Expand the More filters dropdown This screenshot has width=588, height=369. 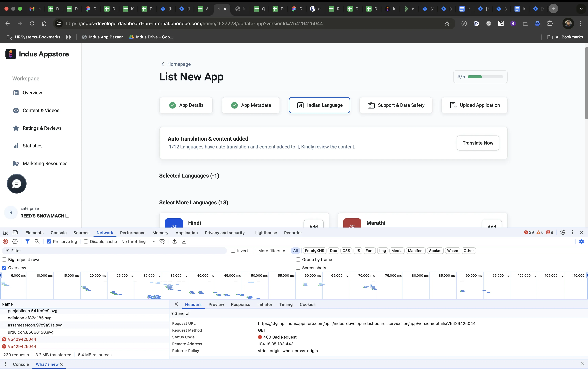coord(272,251)
